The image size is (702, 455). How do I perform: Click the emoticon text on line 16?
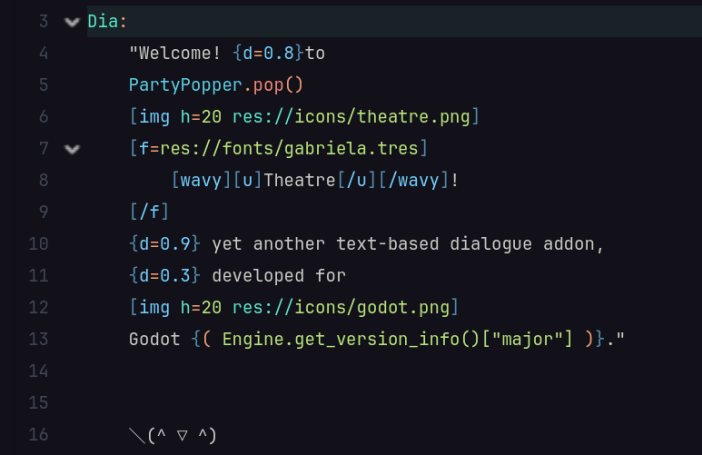[x=172, y=435]
